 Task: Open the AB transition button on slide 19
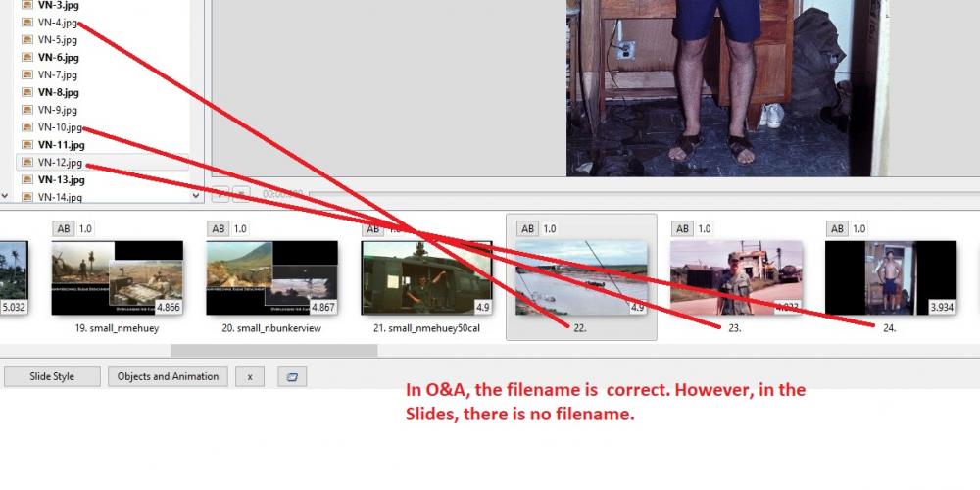[64, 228]
